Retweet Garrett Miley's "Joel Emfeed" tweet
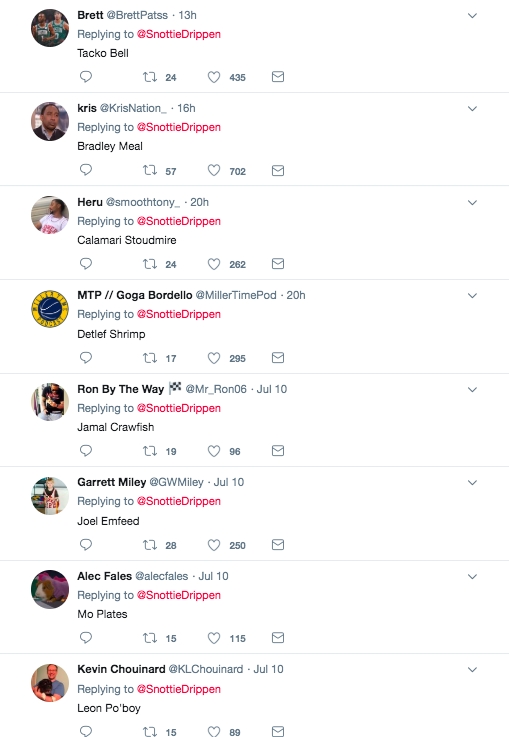Viewport: 509px width, 737px height. pos(150,545)
